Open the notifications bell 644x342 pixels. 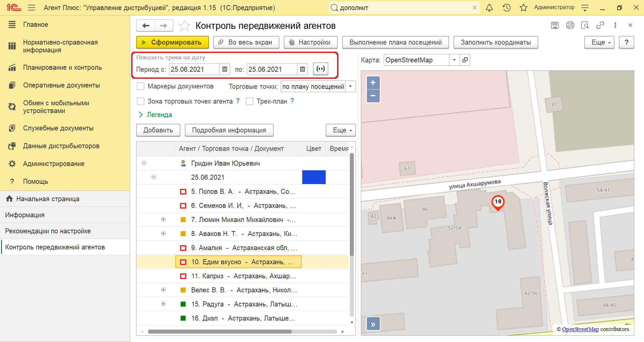click(489, 7)
